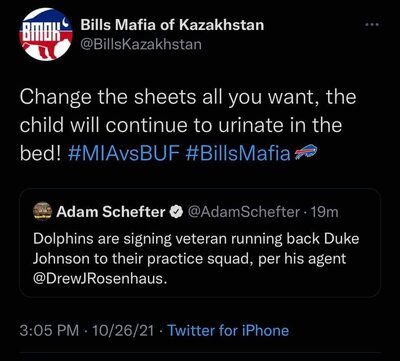Open Adam Schefter's small avatar
This screenshot has height=361, width=400.
click(43, 212)
